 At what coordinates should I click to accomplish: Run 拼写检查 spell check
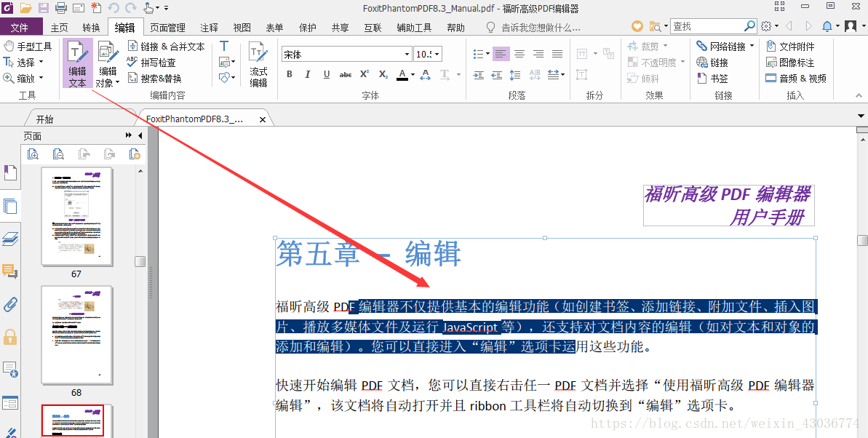(151, 63)
